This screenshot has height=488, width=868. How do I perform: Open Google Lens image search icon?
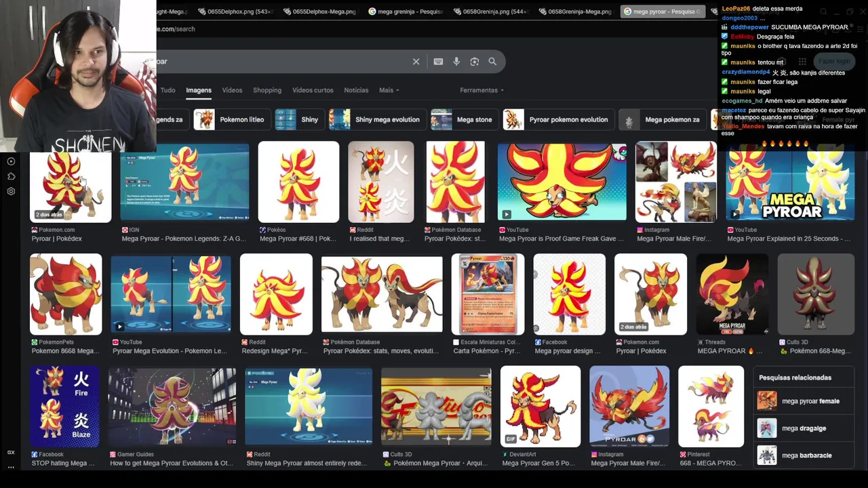475,62
